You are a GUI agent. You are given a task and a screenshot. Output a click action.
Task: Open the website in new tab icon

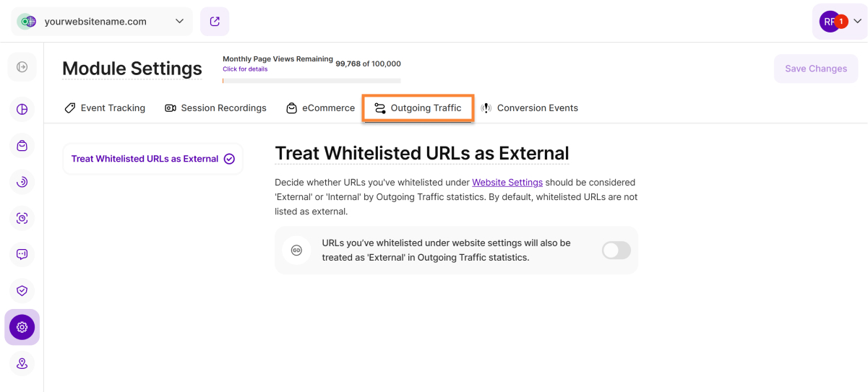215,22
